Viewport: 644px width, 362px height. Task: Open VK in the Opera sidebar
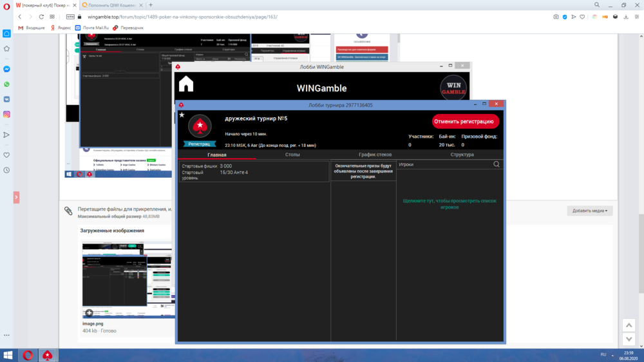[6, 99]
